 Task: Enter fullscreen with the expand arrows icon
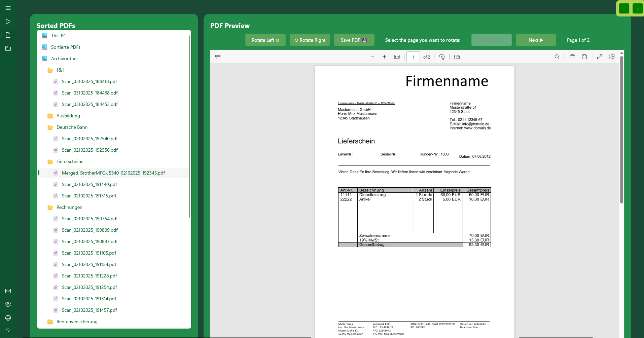point(600,57)
